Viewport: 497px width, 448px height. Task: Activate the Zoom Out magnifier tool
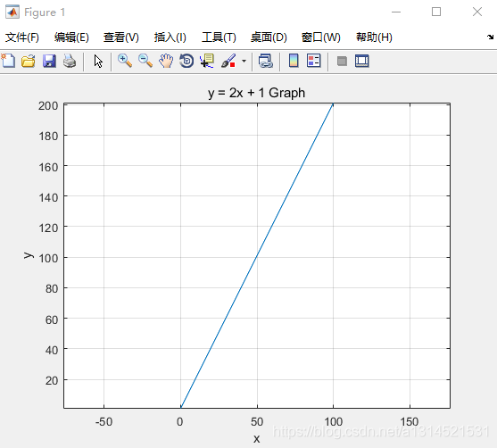145,61
